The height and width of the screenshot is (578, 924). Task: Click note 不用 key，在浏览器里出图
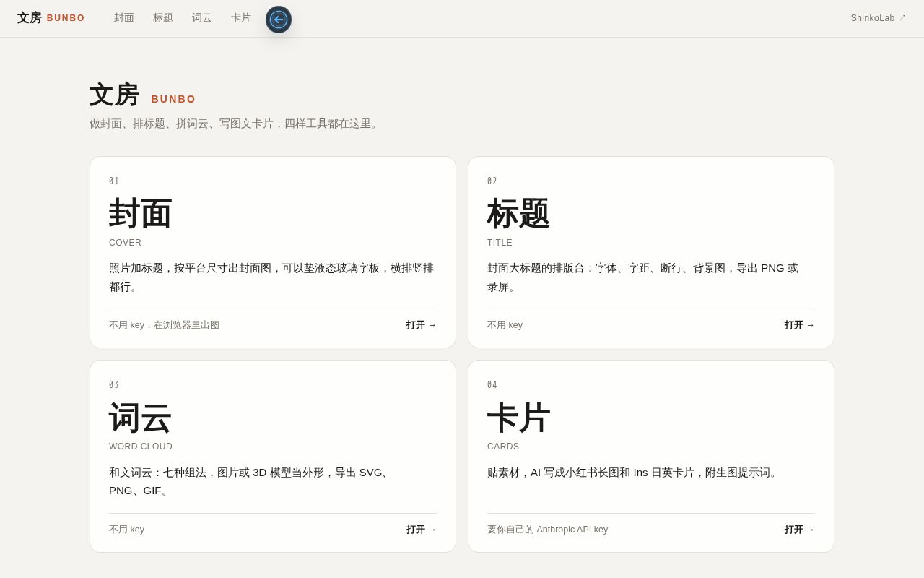point(164,325)
